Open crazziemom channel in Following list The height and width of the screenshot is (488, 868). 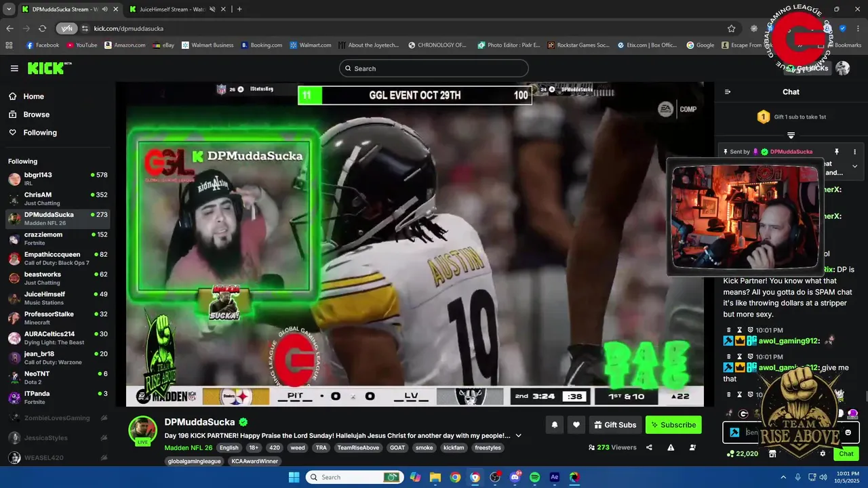[58, 239]
